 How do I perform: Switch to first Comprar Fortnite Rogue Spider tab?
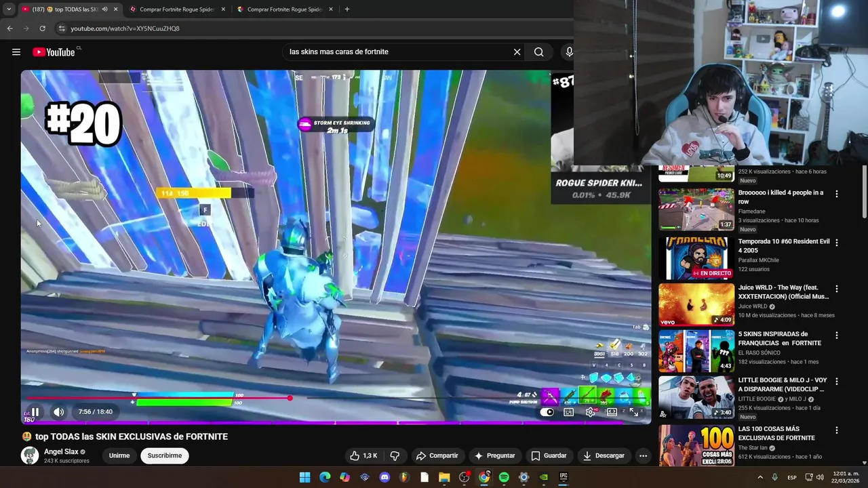point(178,9)
